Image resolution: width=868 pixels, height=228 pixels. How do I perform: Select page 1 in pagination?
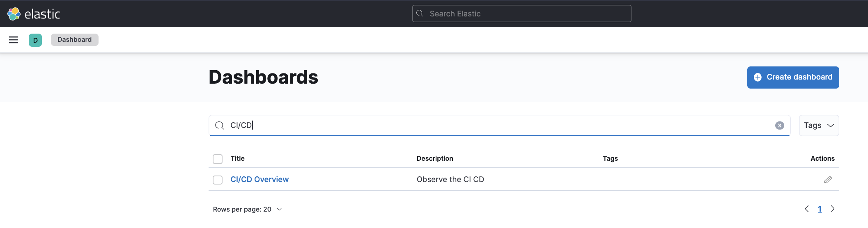(x=820, y=209)
